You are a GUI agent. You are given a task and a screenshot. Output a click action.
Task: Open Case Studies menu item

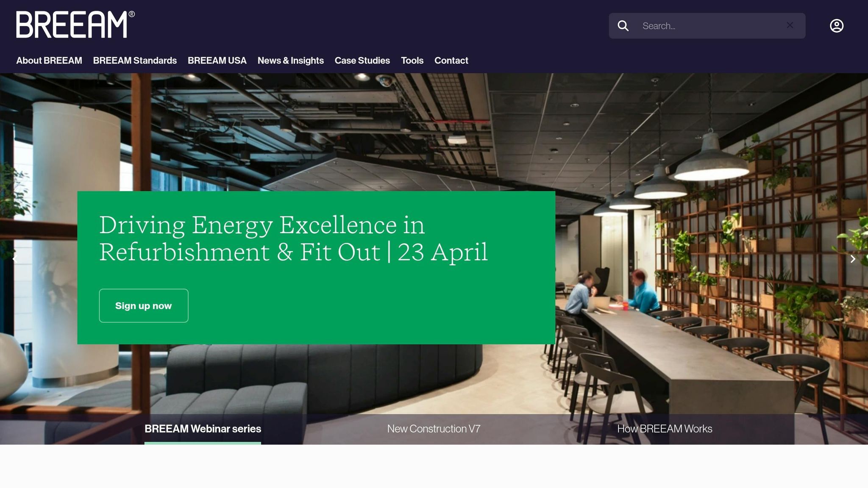[362, 61]
